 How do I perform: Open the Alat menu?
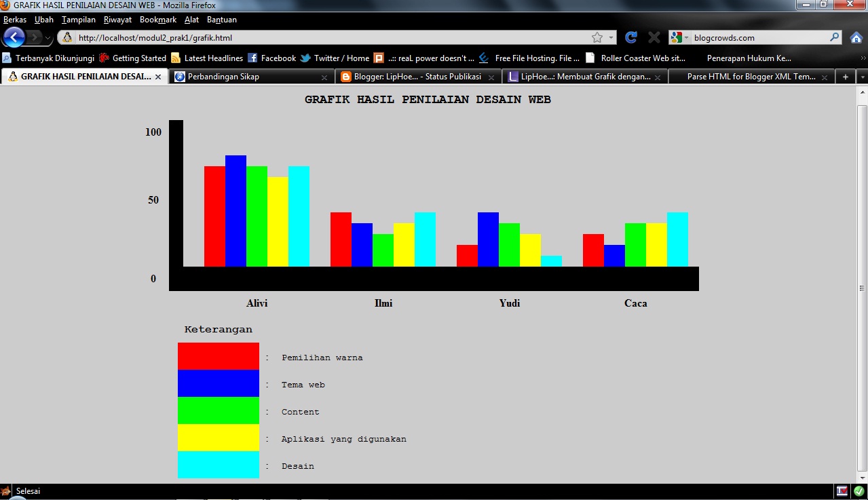coord(192,20)
